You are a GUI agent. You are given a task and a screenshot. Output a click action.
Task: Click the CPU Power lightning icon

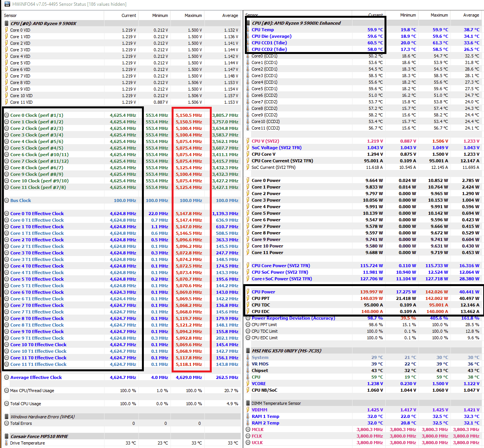click(x=248, y=292)
